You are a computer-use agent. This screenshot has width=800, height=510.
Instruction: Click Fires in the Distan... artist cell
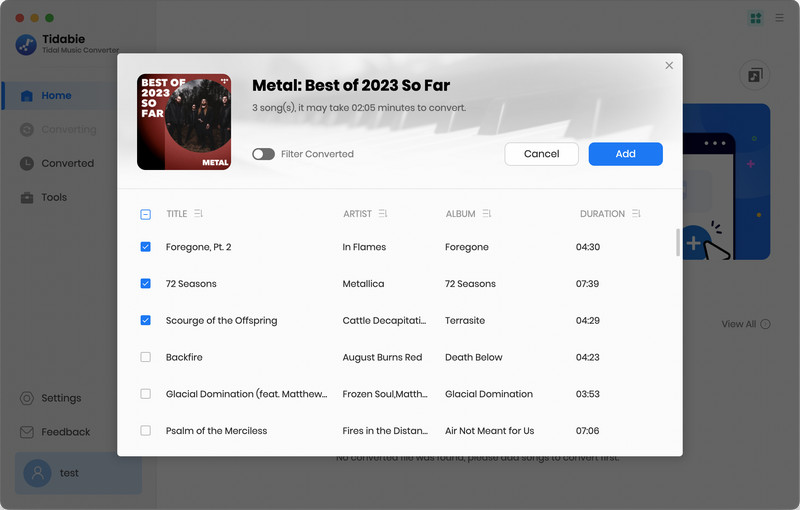pyautogui.click(x=385, y=430)
